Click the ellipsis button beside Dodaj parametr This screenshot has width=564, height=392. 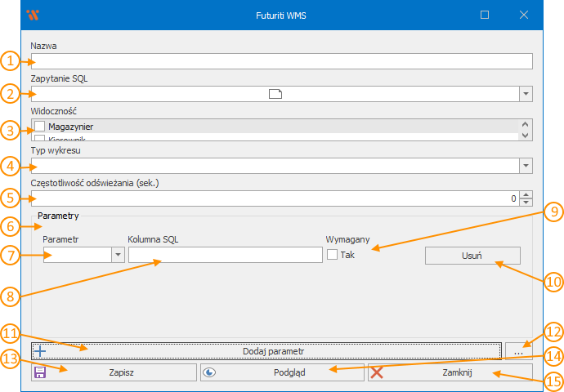click(x=518, y=350)
